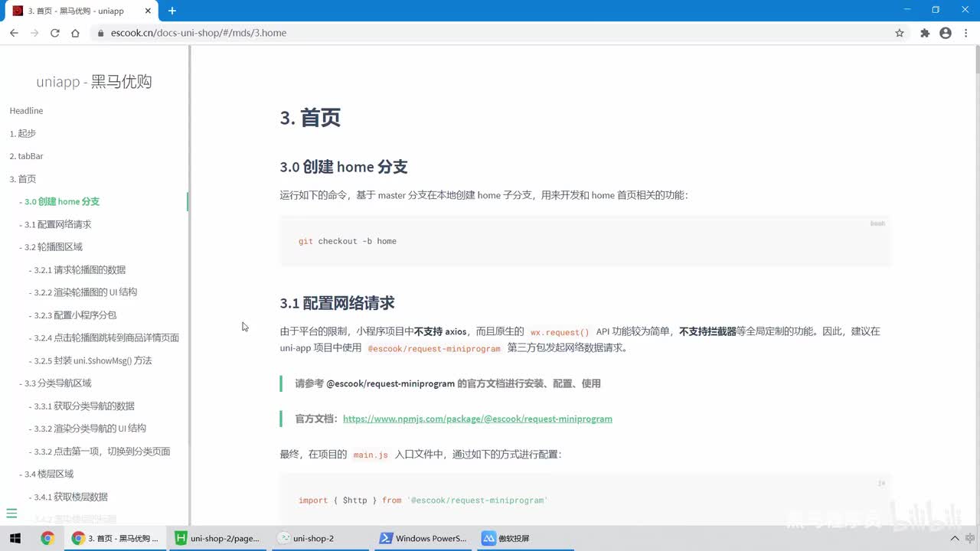Switch to HBuilderX uni-shop-2/page taskbar item
The width and height of the screenshot is (980, 551).
[x=217, y=538]
